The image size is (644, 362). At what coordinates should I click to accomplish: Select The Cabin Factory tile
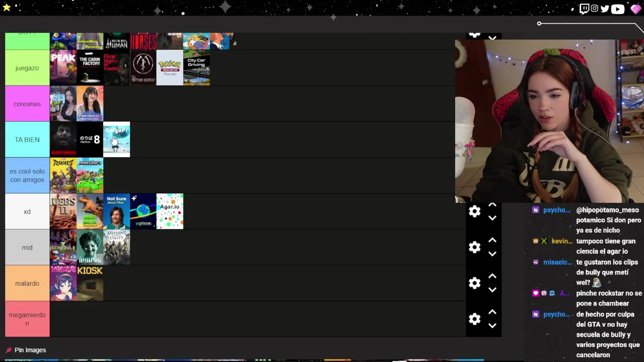(90, 68)
